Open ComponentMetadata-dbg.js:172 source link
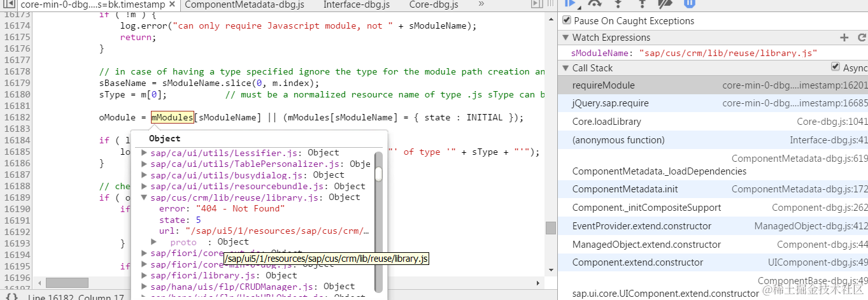 [x=799, y=189]
